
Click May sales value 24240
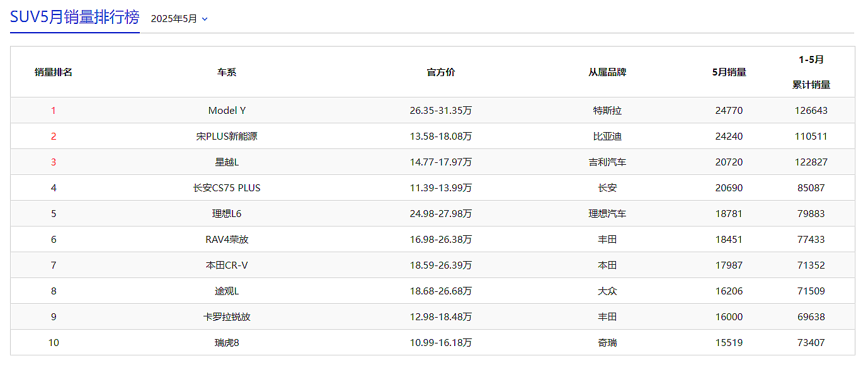click(x=729, y=137)
